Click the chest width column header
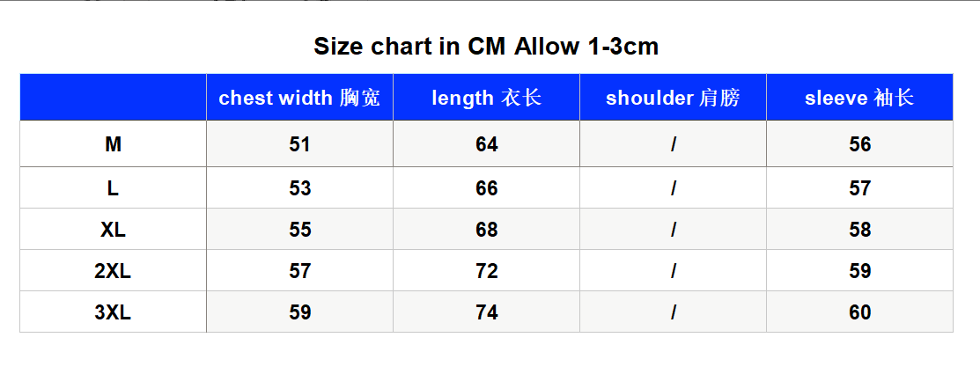Image resolution: width=980 pixels, height=374 pixels. click(x=299, y=98)
